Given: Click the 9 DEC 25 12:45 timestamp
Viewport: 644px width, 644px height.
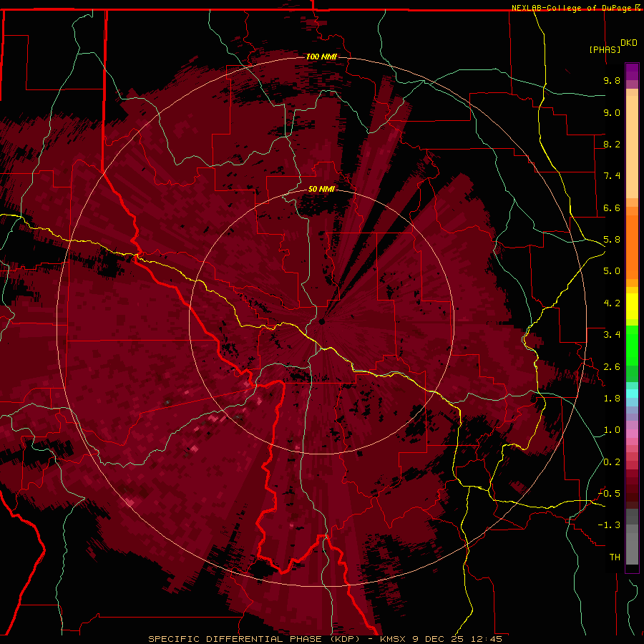Looking at the screenshot, I should (457, 639).
